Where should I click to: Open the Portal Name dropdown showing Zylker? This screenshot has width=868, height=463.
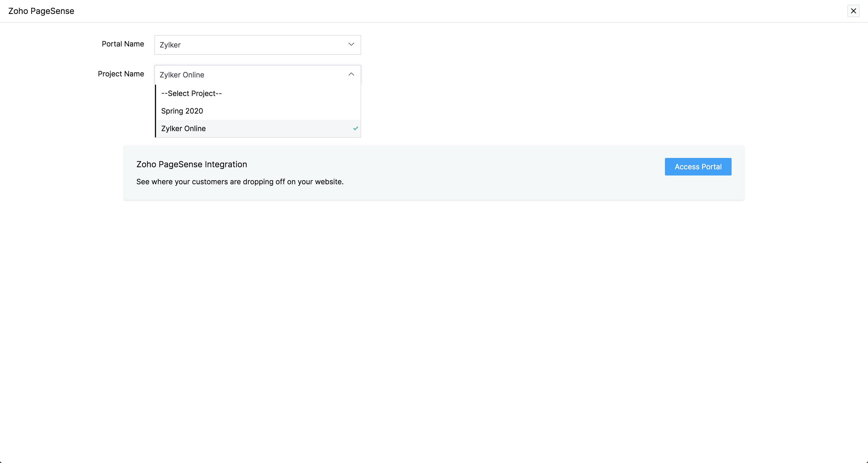point(258,45)
